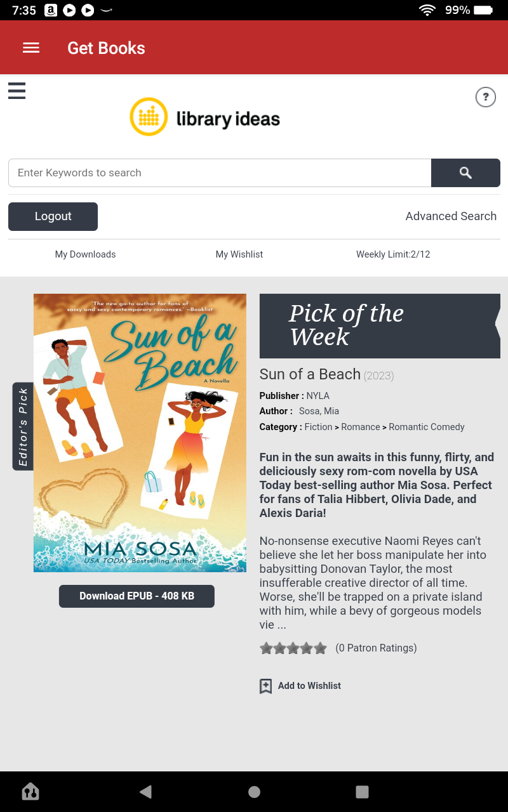Open the navigation menu on the red bar

click(30, 48)
